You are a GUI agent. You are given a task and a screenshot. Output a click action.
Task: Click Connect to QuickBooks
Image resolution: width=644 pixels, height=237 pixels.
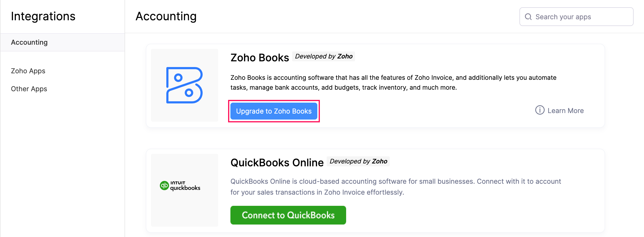[288, 215]
